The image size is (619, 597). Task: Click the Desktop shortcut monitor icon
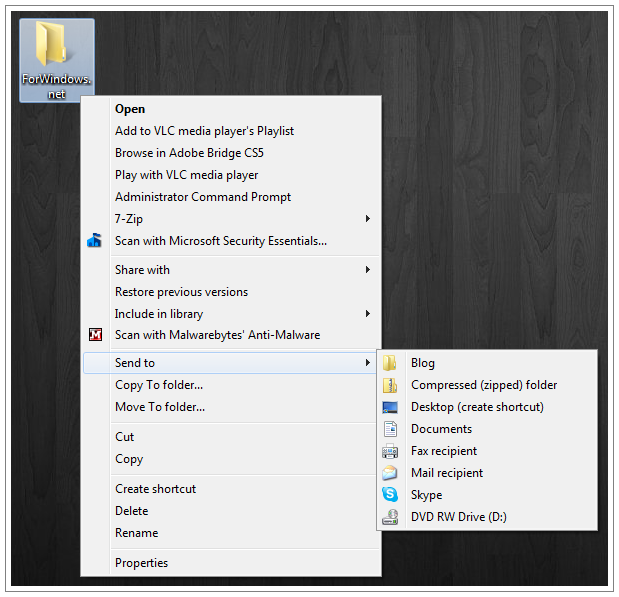tap(390, 407)
